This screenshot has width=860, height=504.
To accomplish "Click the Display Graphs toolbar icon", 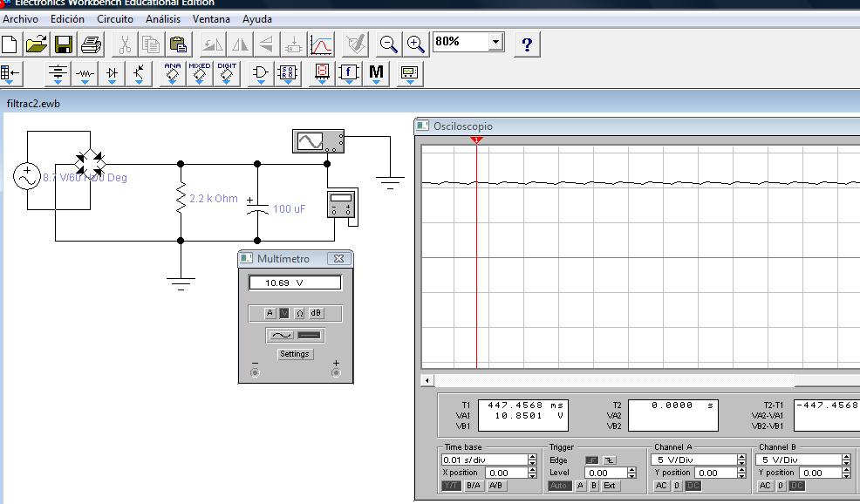I will [x=322, y=44].
